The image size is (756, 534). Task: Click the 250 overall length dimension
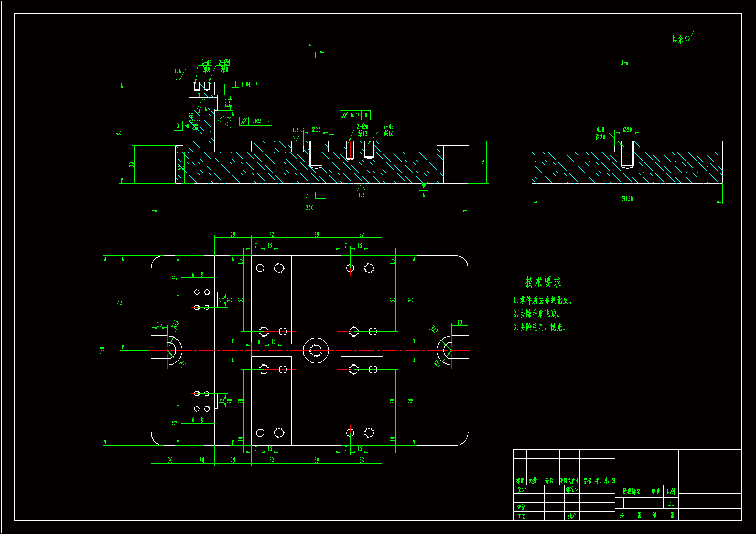coord(309,208)
